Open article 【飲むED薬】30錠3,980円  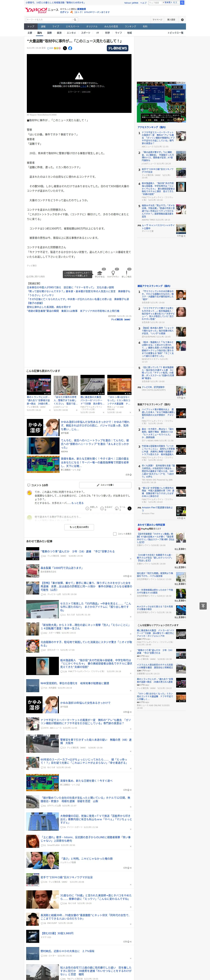point(57,933)
